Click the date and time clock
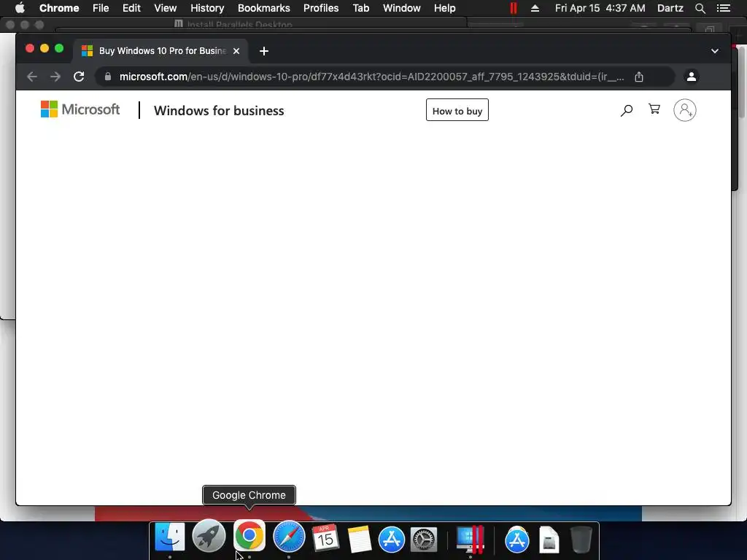The width and height of the screenshot is (747, 560). 600,8
